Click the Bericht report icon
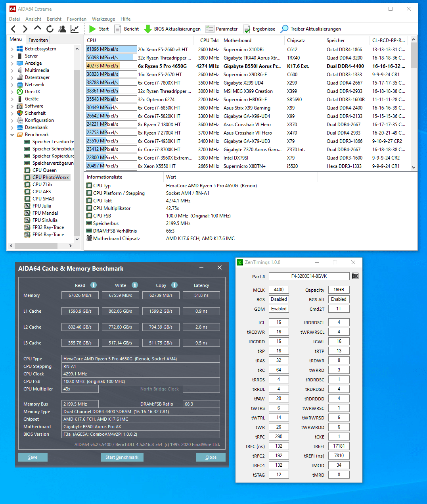 click(x=118, y=29)
